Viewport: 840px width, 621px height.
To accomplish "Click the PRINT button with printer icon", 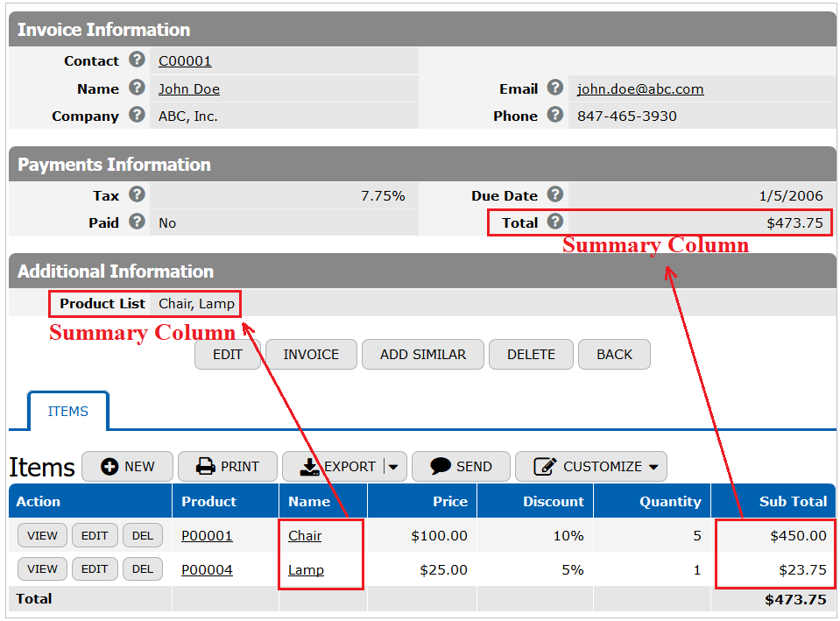I will click(228, 466).
